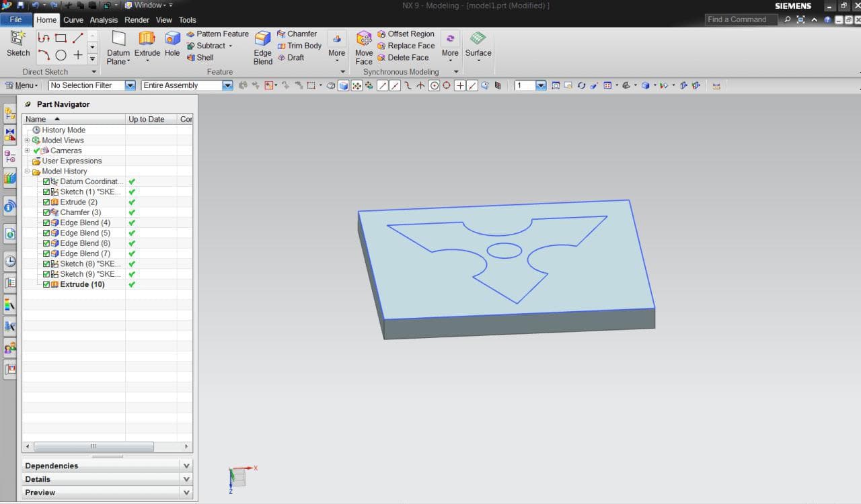861x504 pixels.
Task: Uncheck the Edge Blend (5) checkbox
Action: 46,233
